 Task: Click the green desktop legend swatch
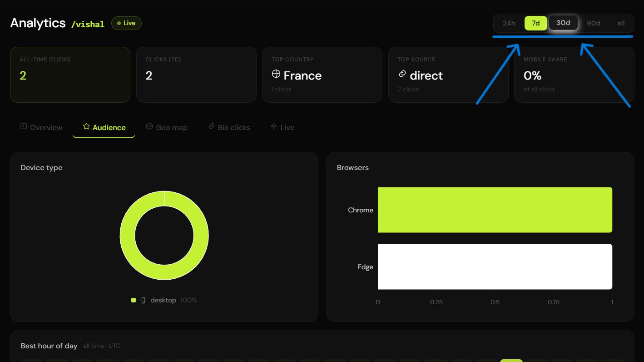tap(134, 300)
